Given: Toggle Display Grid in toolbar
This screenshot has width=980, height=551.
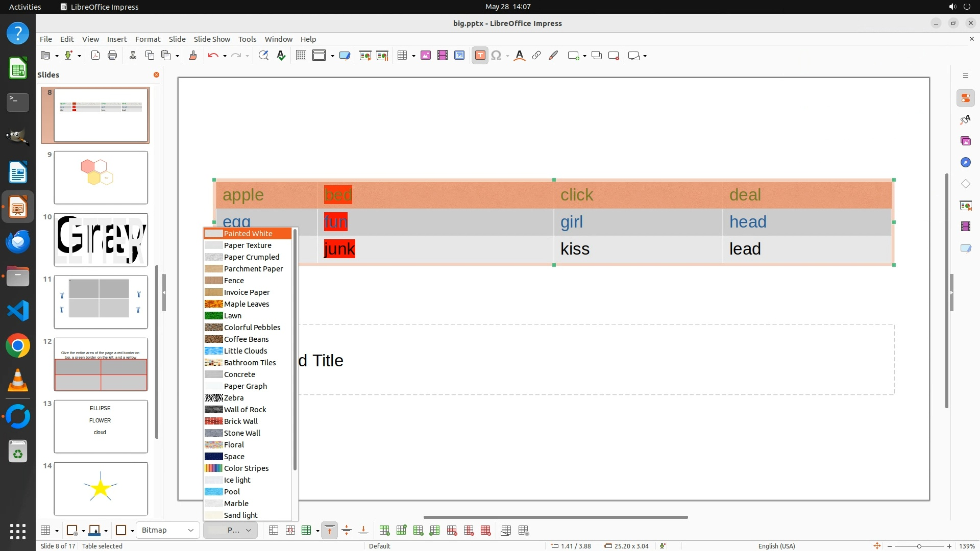Looking at the screenshot, I should [301, 56].
